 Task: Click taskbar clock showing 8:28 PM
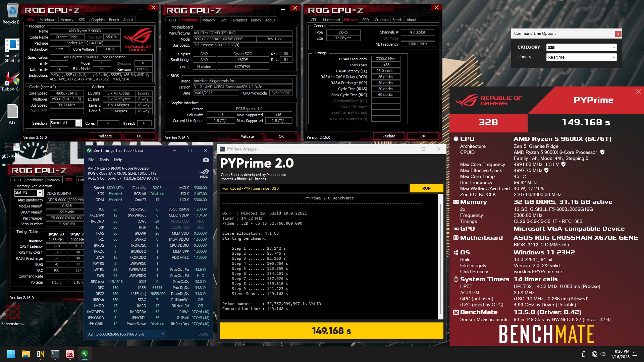pyautogui.click(x=620, y=354)
